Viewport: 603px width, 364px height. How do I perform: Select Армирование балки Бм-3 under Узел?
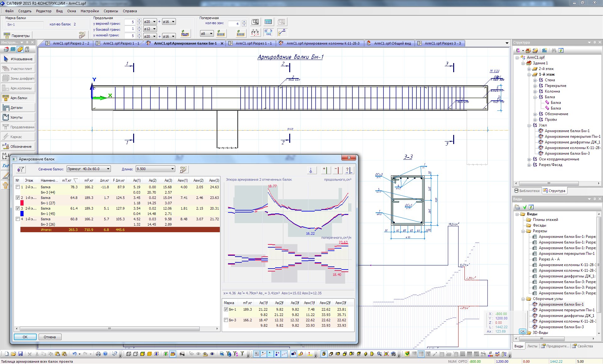tap(567, 153)
